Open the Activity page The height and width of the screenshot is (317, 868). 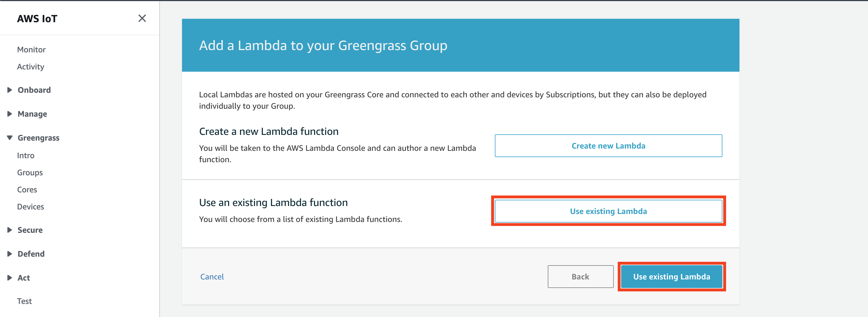(x=31, y=67)
